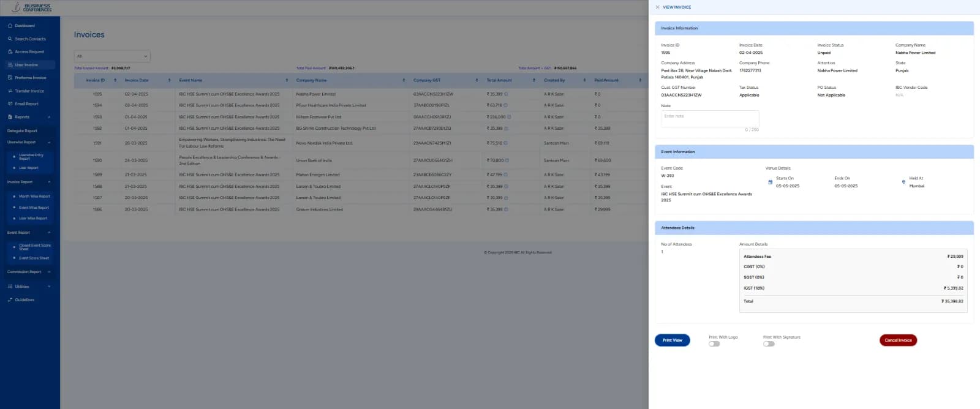Close the View Invoice panel with the X
Viewport: 980px width, 409px height.
(657, 7)
